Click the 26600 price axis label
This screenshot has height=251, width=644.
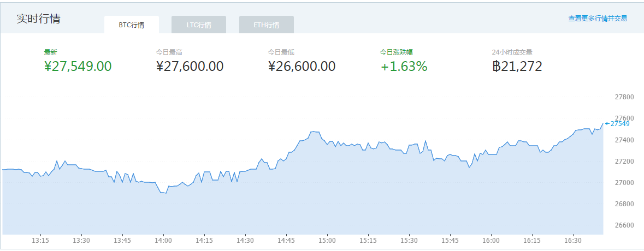624,225
